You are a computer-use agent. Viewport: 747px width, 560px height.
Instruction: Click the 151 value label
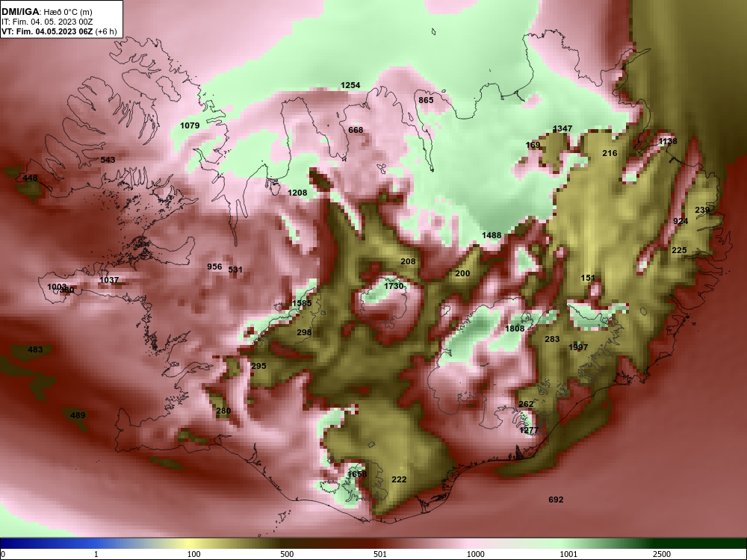(588, 278)
